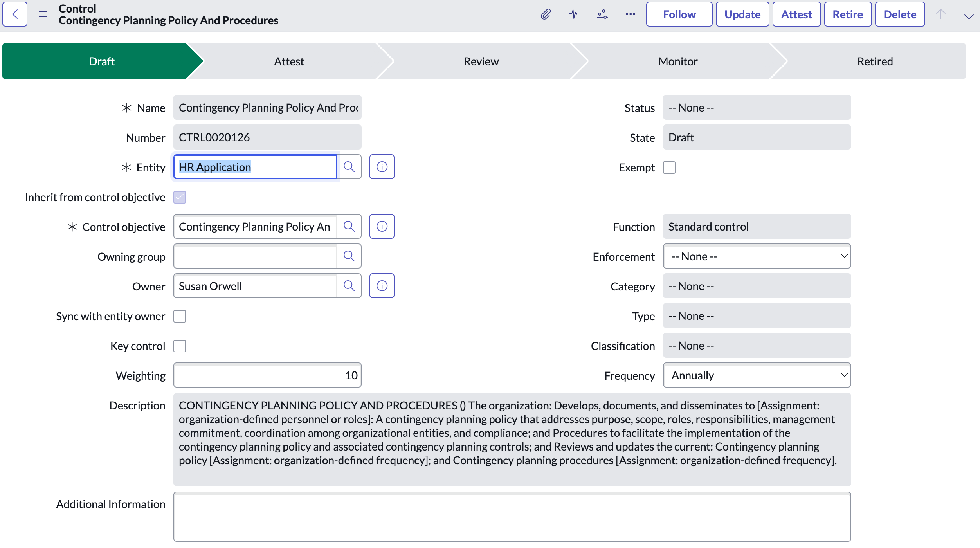The image size is (980, 548).
Task: Tick the Exempt checkbox
Action: pyautogui.click(x=669, y=168)
